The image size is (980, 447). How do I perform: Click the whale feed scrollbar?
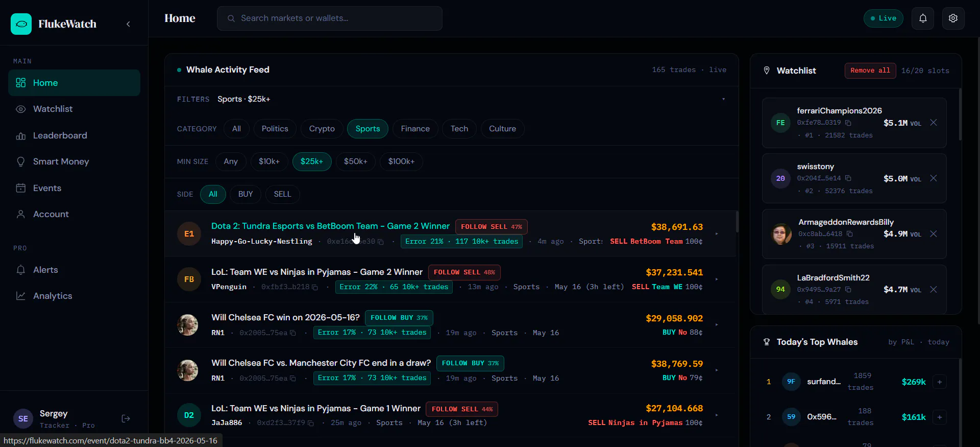[x=737, y=222]
